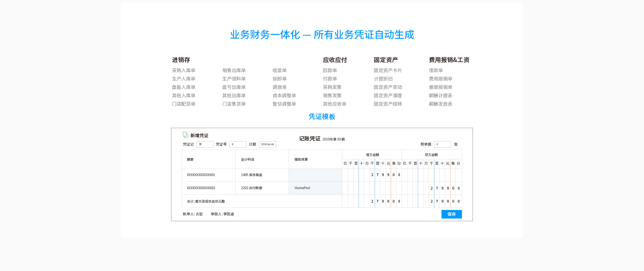This screenshot has width=644, height=271.
Task: Click 组装单 link
Action: [279, 70]
